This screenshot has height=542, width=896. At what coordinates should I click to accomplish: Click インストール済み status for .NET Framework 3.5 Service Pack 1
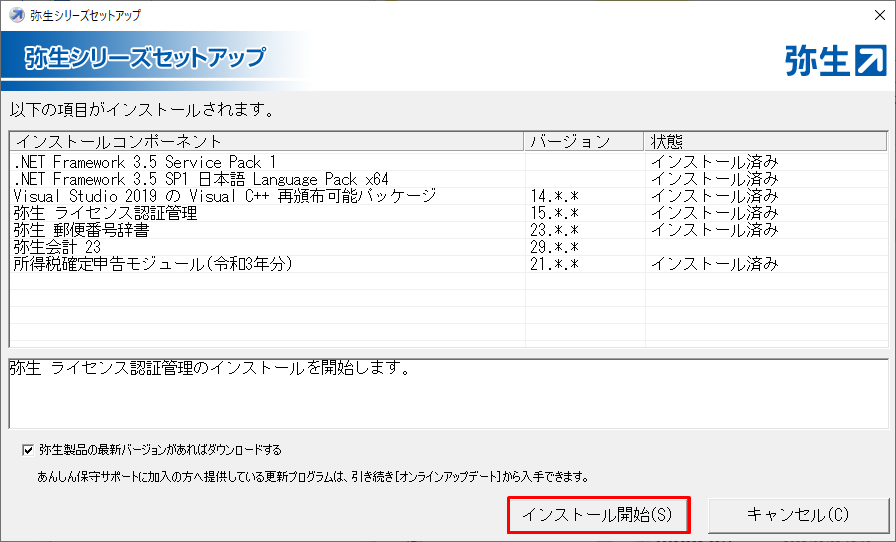(714, 162)
